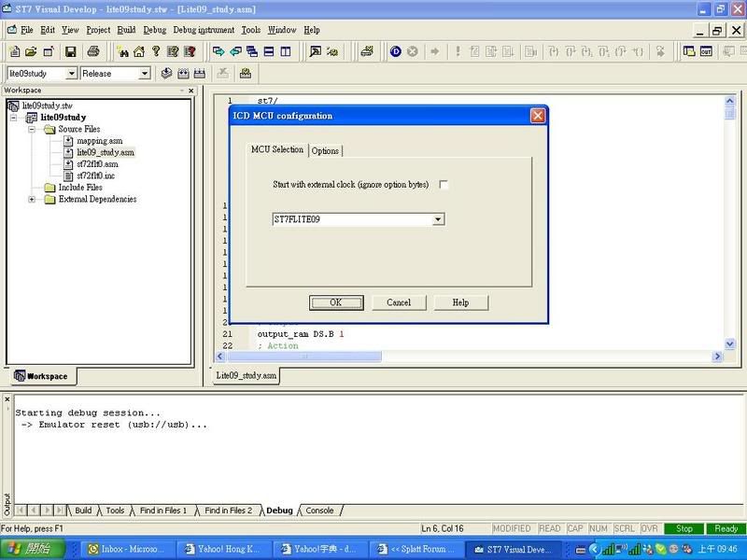Click the Print icon in toolbar
747x560 pixels.
point(93,51)
